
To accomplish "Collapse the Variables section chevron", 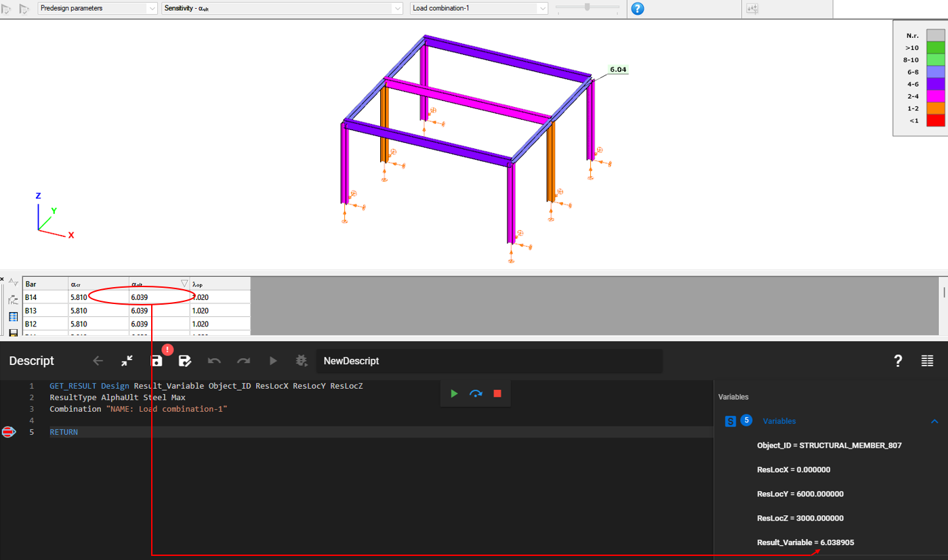I will point(934,421).
